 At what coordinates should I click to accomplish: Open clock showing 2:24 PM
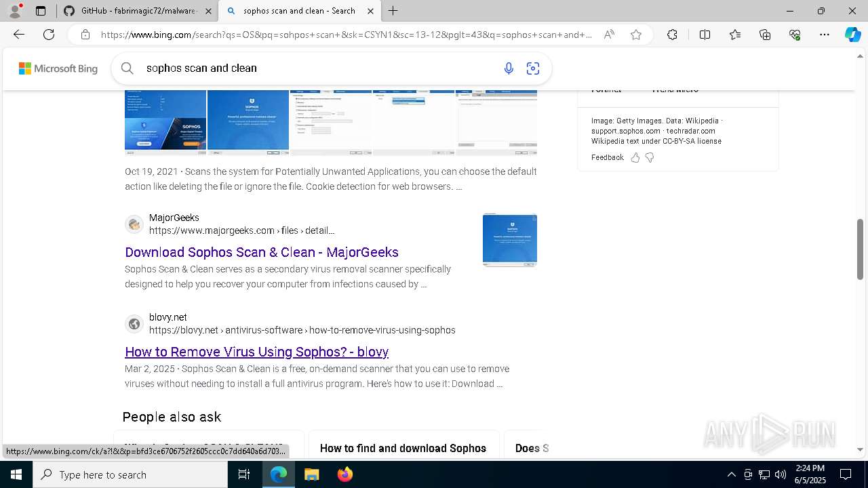(x=810, y=474)
